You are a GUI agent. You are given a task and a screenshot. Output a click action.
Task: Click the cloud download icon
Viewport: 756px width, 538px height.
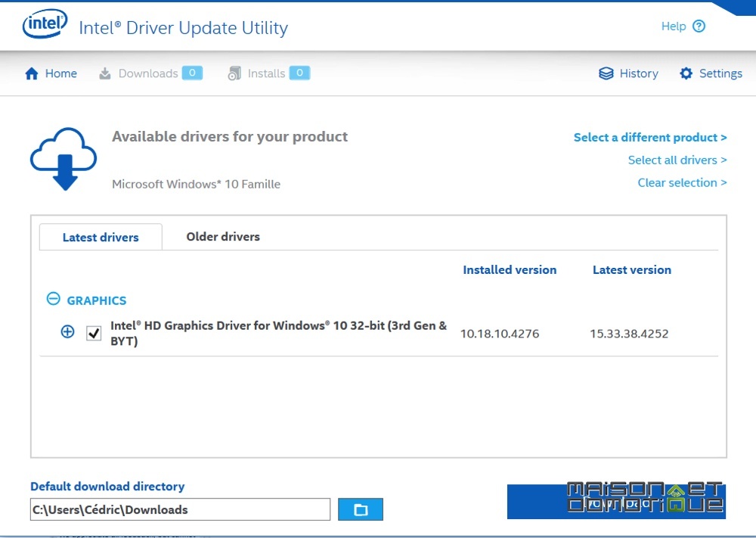(64, 159)
